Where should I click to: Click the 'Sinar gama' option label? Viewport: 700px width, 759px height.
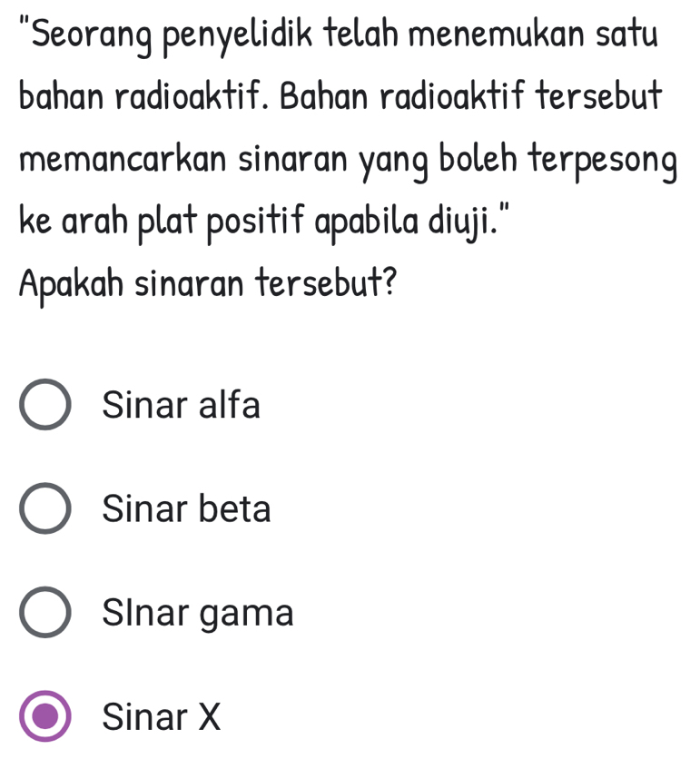click(198, 614)
